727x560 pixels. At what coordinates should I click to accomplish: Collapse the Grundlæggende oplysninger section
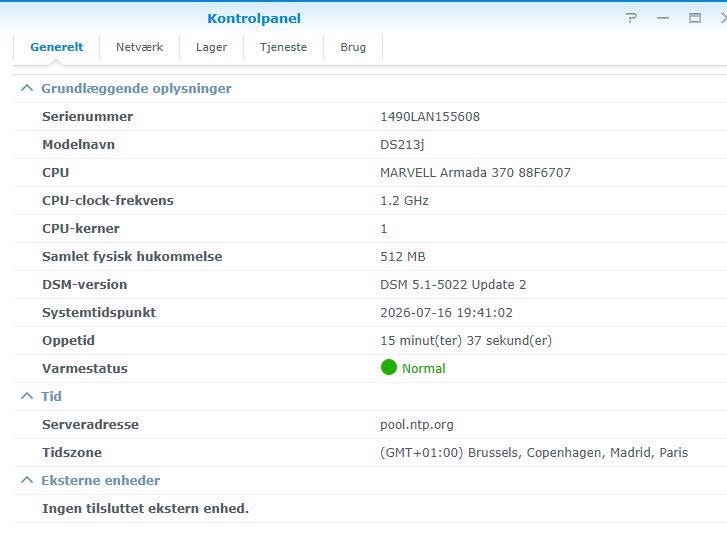tap(27, 88)
